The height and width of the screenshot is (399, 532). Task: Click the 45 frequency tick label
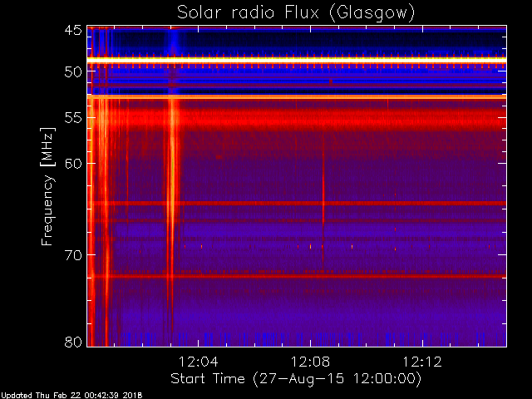[73, 31]
